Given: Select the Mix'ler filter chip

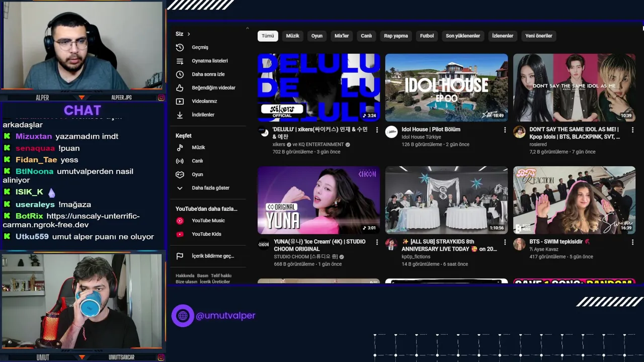Looking at the screenshot, I should (342, 36).
